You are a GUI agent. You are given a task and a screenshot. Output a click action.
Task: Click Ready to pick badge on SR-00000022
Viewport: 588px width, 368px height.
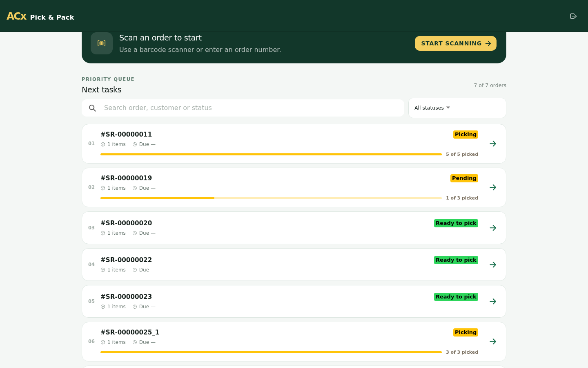click(x=456, y=260)
